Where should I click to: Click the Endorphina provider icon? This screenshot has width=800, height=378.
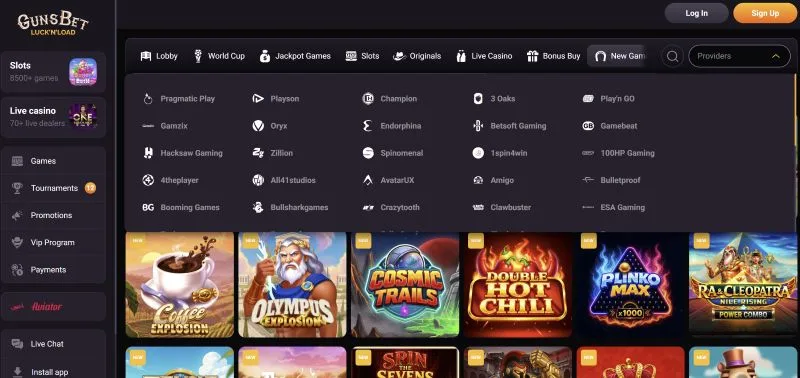[368, 125]
